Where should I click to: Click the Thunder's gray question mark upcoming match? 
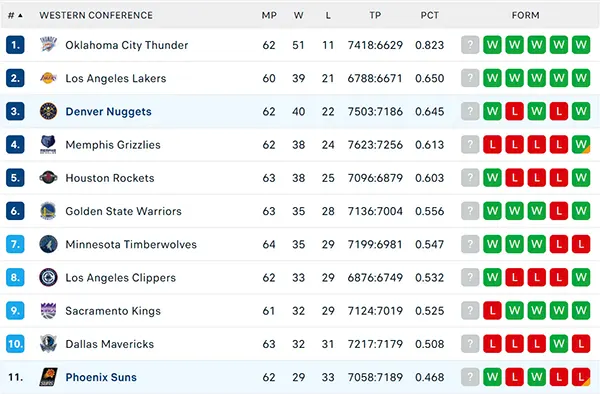470,45
